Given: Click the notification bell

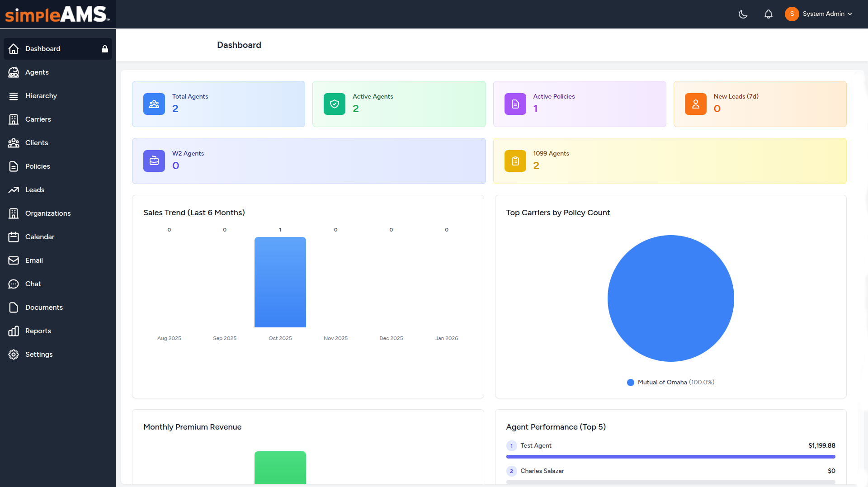Looking at the screenshot, I should [x=768, y=14].
